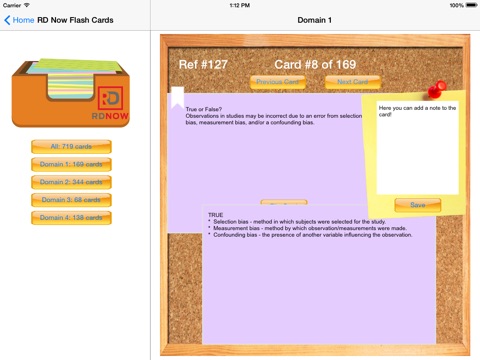This screenshot has width=480, height=360.
Task: Click the note text field
Action: coord(417,148)
